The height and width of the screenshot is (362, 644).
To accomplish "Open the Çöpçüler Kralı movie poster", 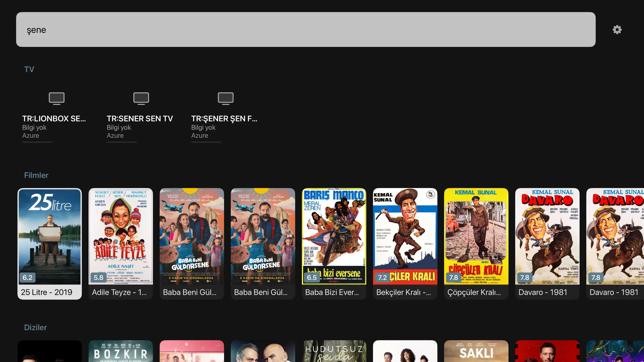I will click(476, 236).
